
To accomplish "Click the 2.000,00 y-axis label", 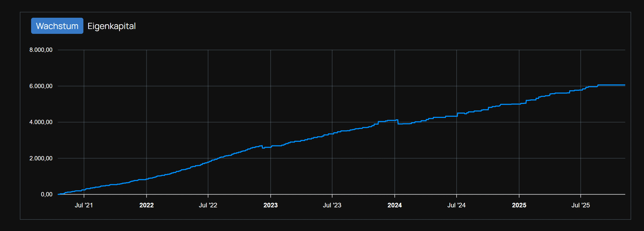I will pos(41,158).
